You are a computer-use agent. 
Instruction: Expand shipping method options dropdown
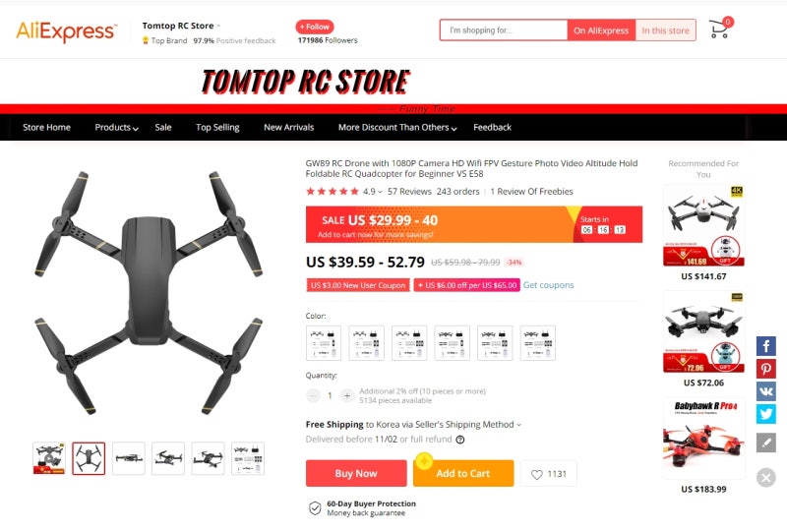pyautogui.click(x=518, y=425)
